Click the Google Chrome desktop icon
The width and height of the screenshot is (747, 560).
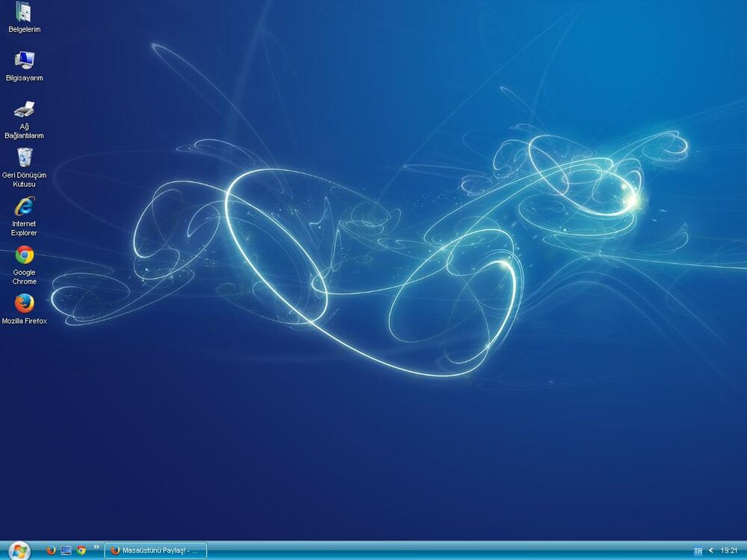[24, 255]
